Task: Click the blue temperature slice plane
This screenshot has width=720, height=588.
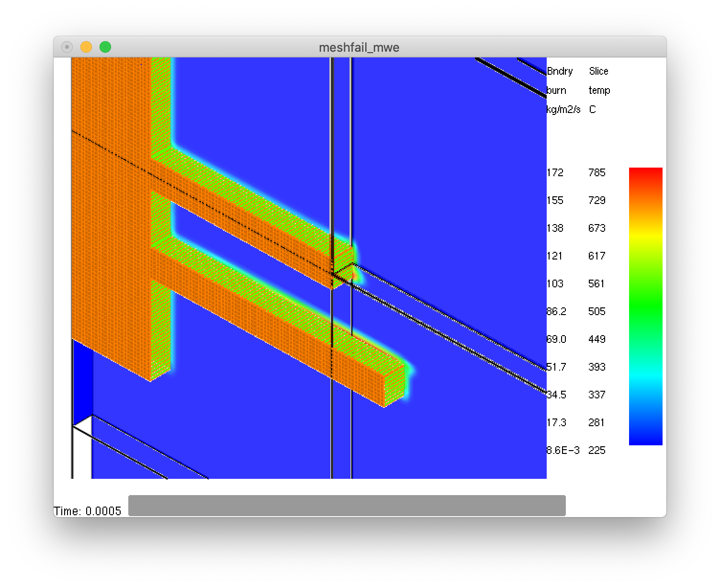Action: pyautogui.click(x=455, y=144)
